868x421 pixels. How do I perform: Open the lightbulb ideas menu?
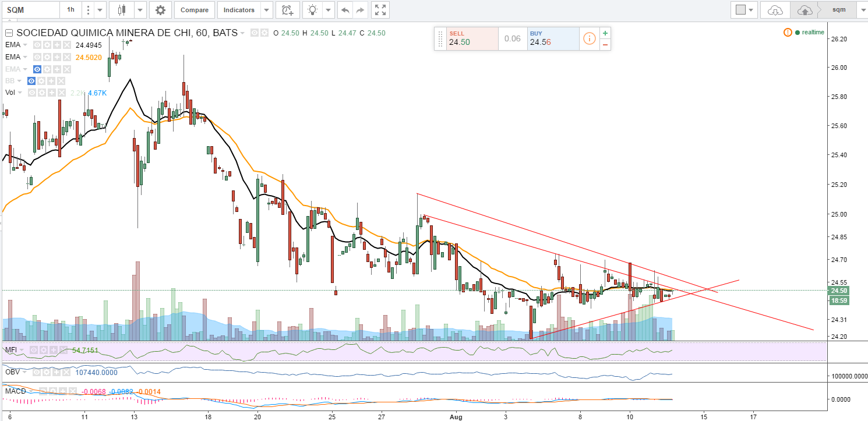pos(313,10)
